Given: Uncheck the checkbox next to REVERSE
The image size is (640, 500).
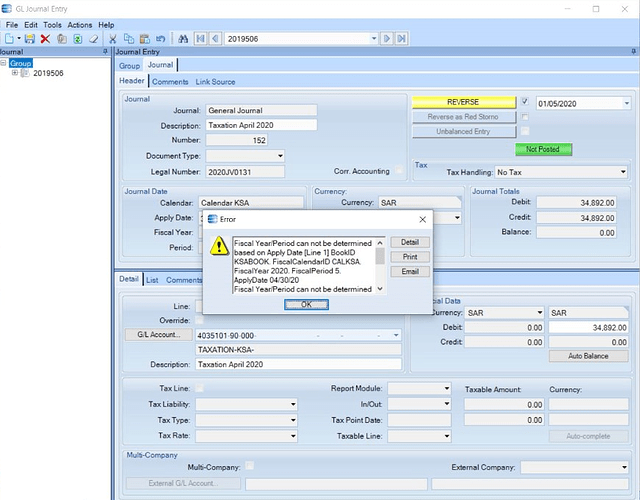Looking at the screenshot, I should pyautogui.click(x=525, y=101).
